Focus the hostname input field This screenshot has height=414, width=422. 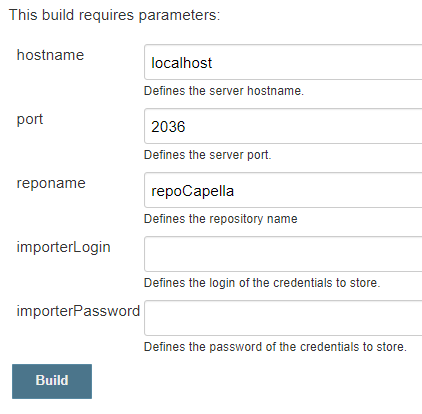pyautogui.click(x=283, y=62)
